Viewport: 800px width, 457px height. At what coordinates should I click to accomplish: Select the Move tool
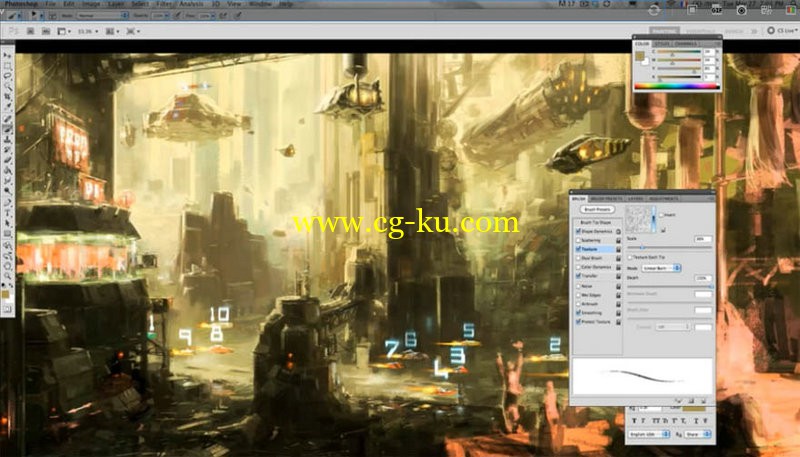click(8, 55)
